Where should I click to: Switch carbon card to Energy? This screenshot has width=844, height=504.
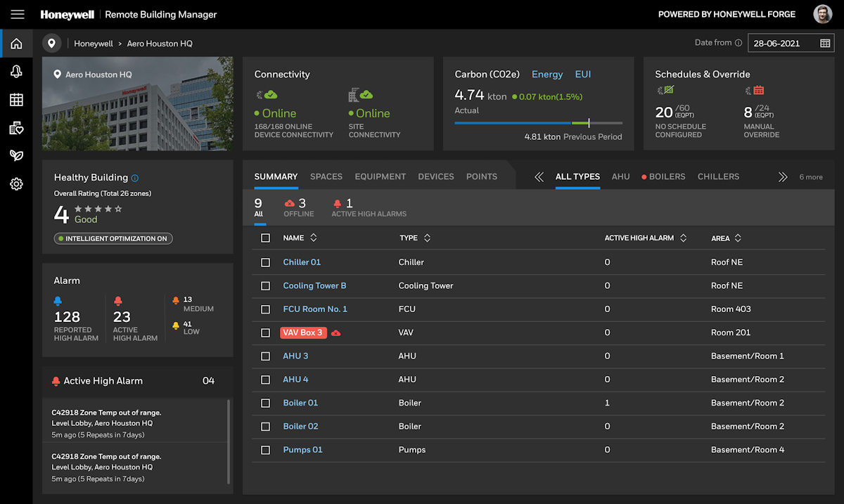[x=547, y=75]
